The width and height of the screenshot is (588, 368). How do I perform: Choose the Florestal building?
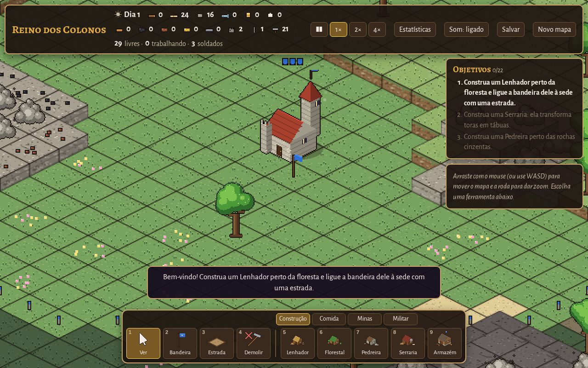point(334,343)
